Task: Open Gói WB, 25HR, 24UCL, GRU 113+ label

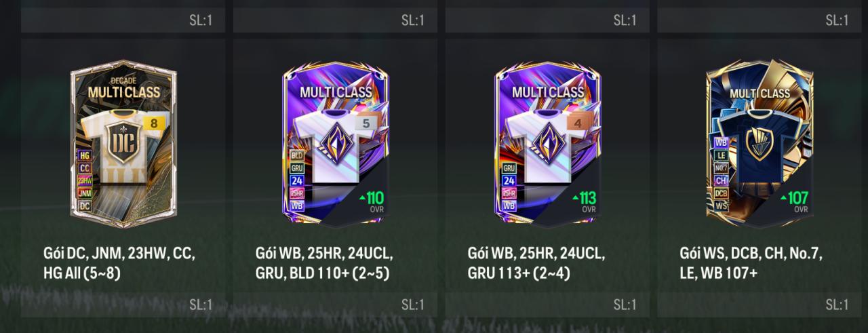Action: pos(536,263)
